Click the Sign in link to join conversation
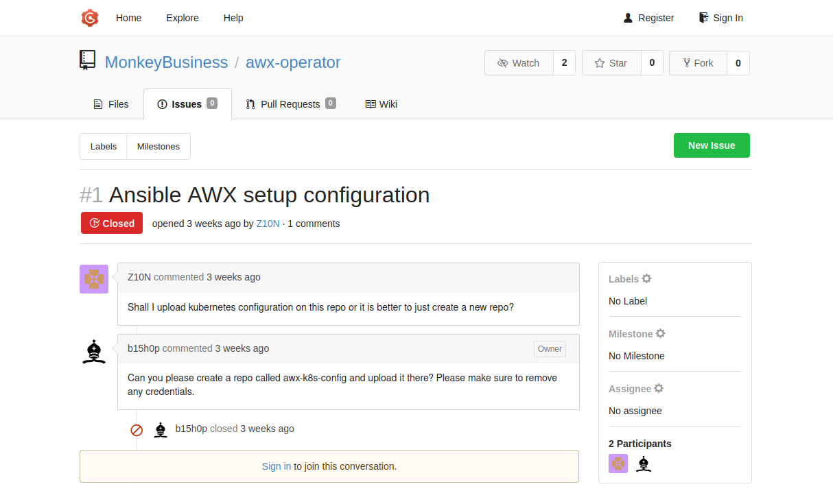Screen dimensions: 833x504 click(277, 466)
